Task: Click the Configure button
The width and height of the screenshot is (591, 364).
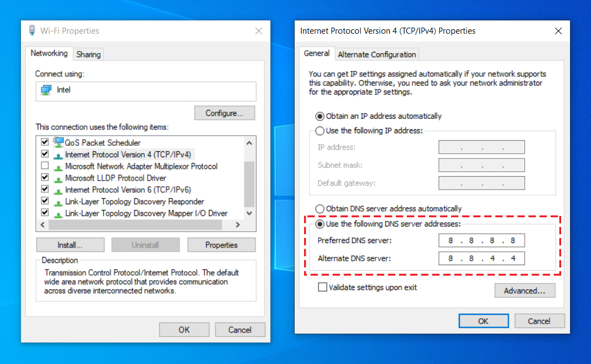Action: [224, 113]
